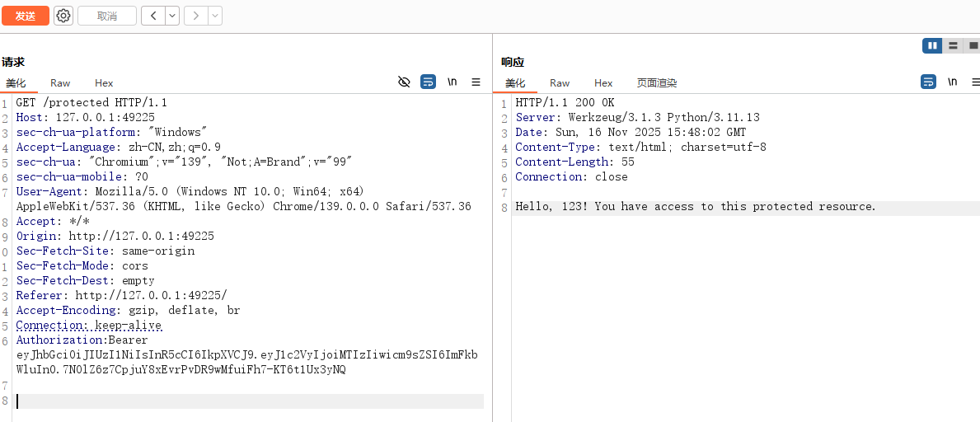Image resolution: width=980 pixels, height=422 pixels.
Task: Expand the back-history dropdown arrow
Action: pos(172,16)
